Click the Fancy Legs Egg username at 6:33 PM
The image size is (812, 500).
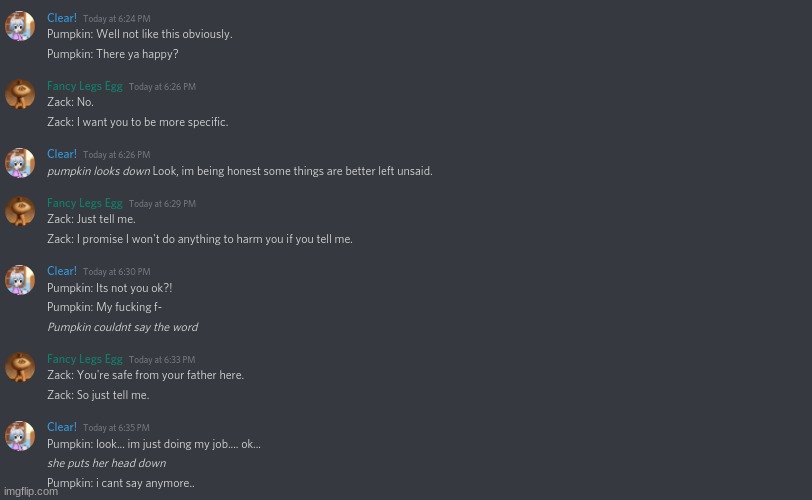85,359
